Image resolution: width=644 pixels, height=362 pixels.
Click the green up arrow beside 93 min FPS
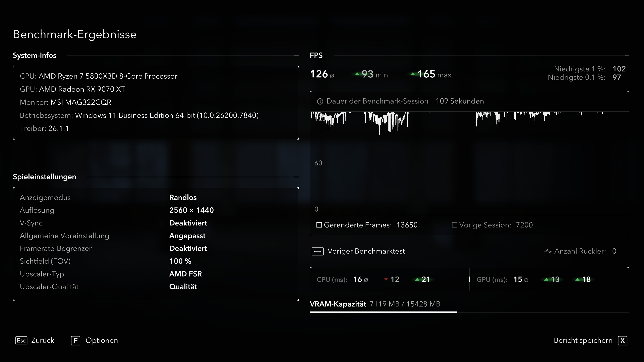coord(357,74)
